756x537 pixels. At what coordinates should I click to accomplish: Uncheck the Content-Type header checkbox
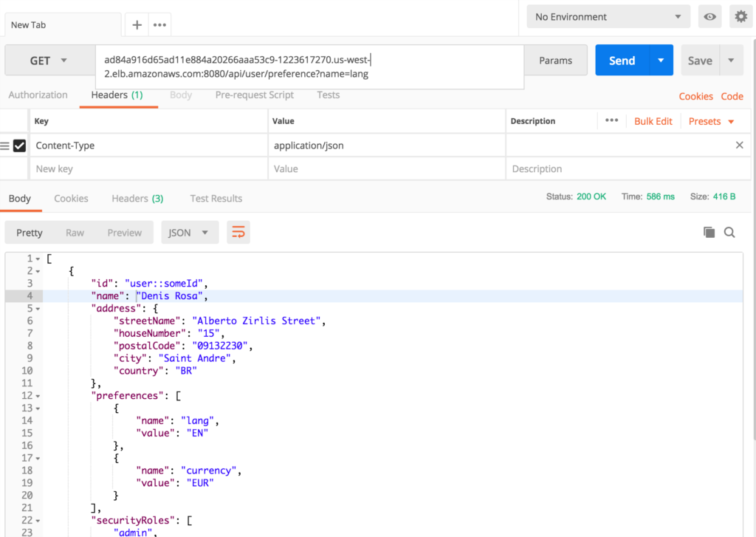[x=19, y=146]
